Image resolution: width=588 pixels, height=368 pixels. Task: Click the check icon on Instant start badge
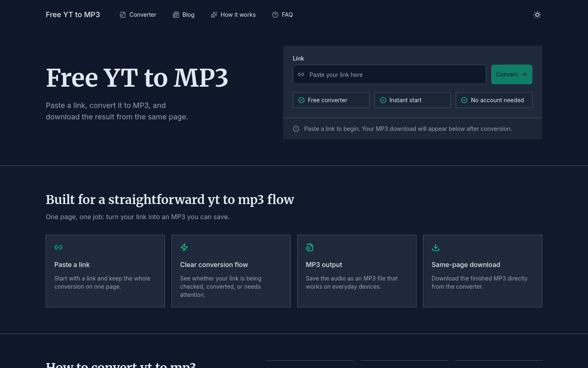pos(383,100)
